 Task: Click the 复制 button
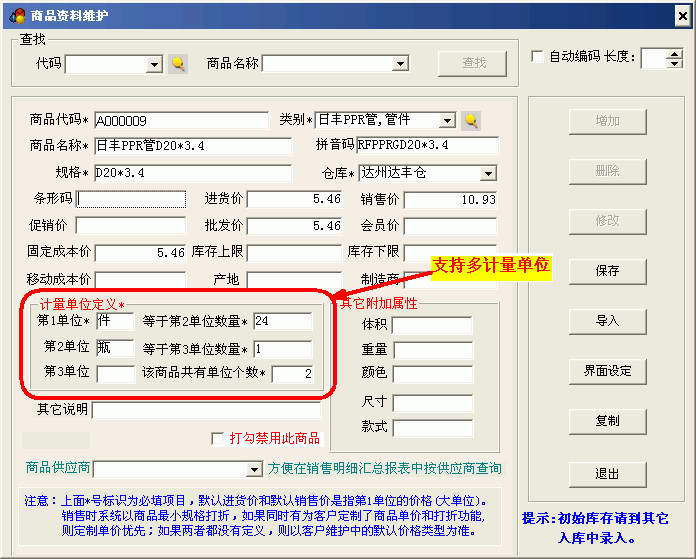tap(607, 420)
